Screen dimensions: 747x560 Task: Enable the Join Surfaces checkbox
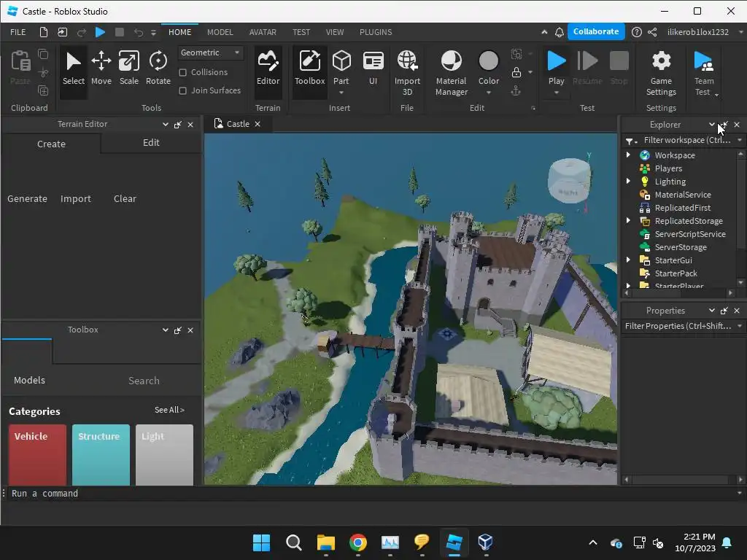click(x=182, y=90)
